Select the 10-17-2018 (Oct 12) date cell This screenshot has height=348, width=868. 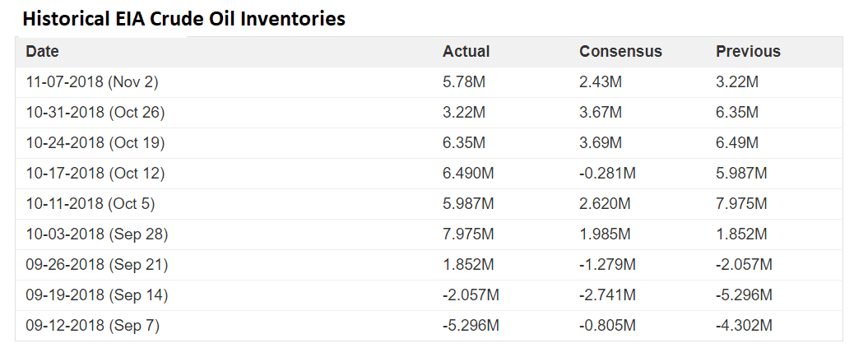[95, 174]
